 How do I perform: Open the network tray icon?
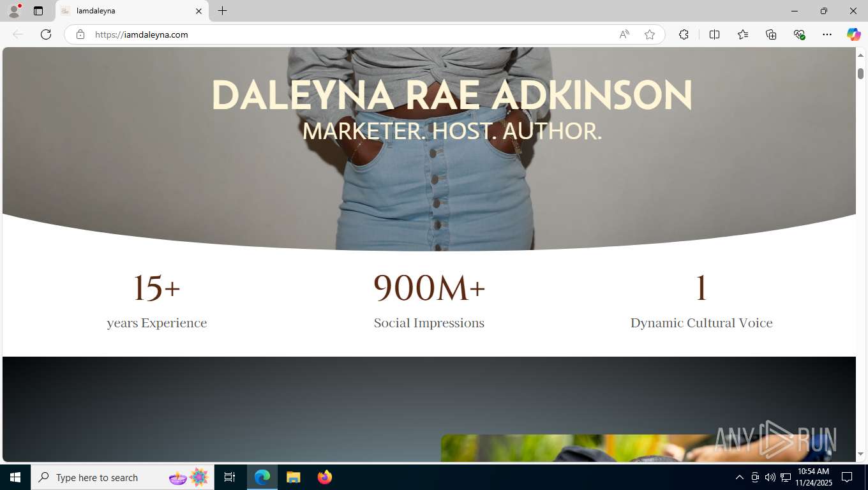coord(786,477)
